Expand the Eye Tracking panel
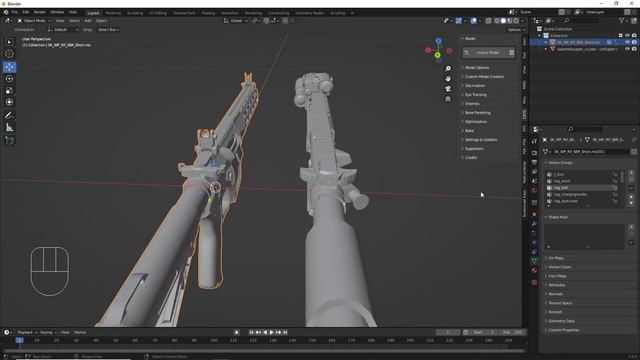This screenshot has height=360, width=640. pyautogui.click(x=476, y=95)
